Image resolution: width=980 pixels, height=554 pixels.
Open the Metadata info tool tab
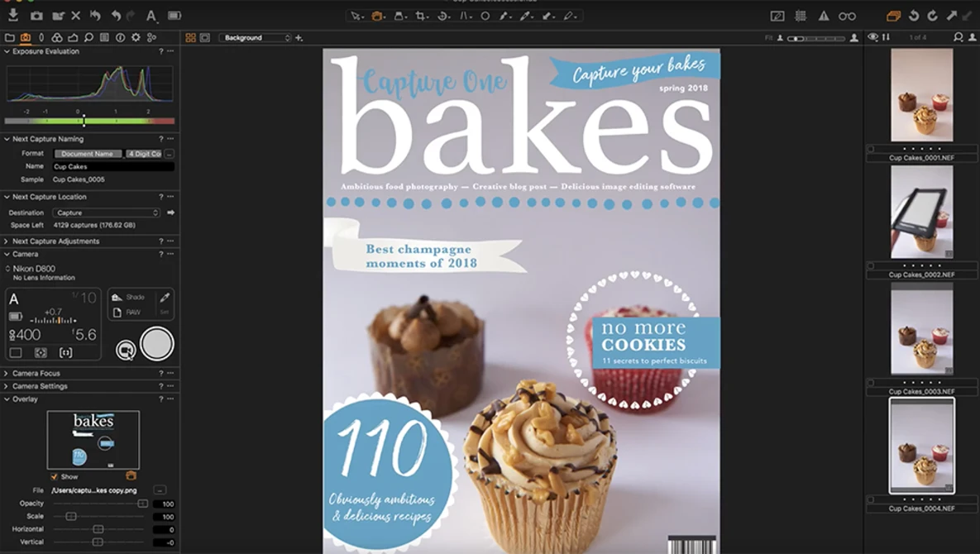click(121, 38)
